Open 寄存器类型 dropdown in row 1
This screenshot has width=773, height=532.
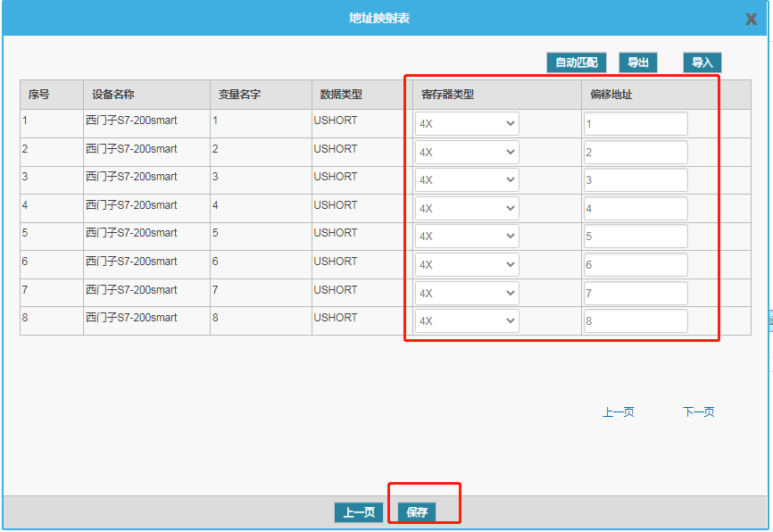click(x=467, y=124)
